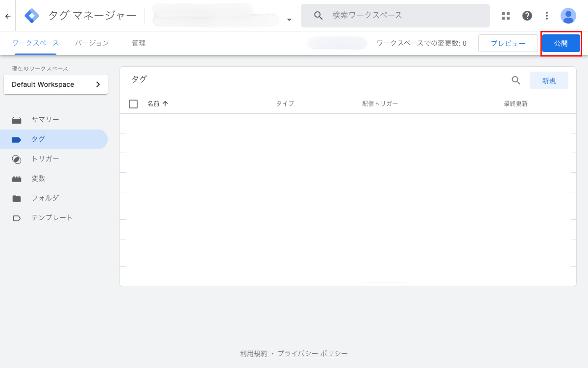
Task: Open サマリー in the sidebar
Action: coord(45,120)
